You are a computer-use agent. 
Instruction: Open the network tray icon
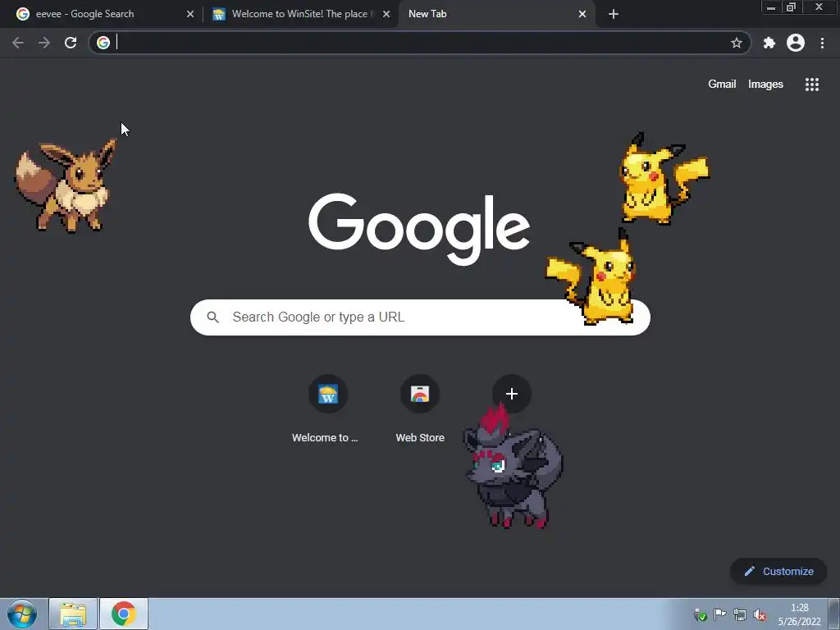coord(740,614)
